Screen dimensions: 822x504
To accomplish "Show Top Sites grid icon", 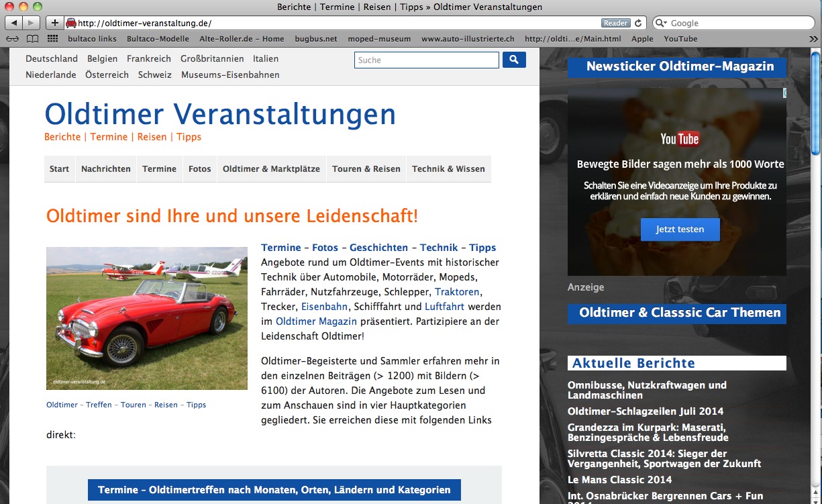I will (53, 39).
